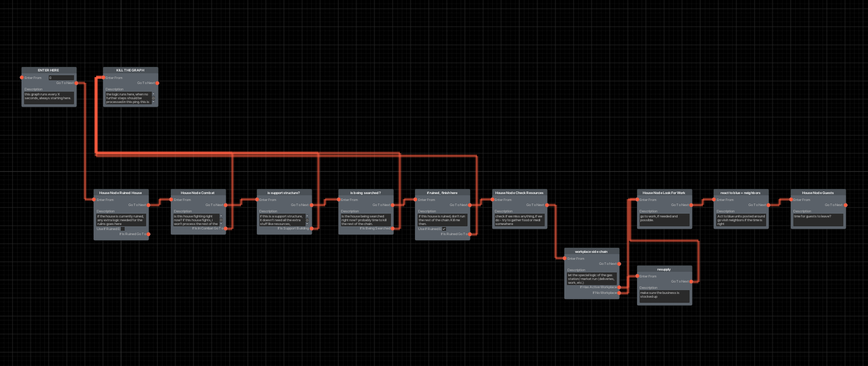Select the if ruined, finish here node header
This screenshot has width=868, height=366.
[443, 192]
